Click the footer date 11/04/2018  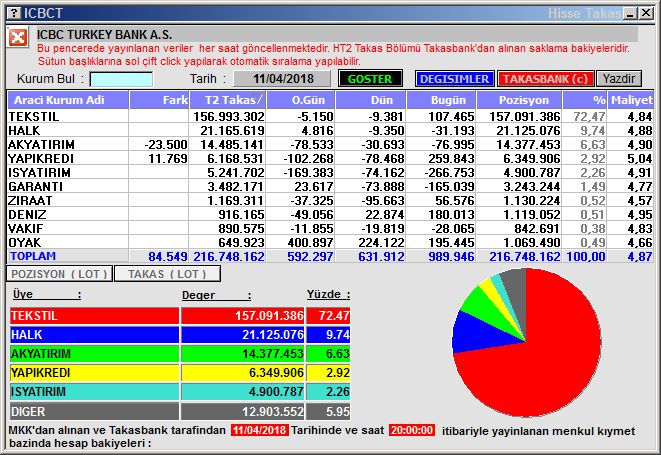(260, 430)
